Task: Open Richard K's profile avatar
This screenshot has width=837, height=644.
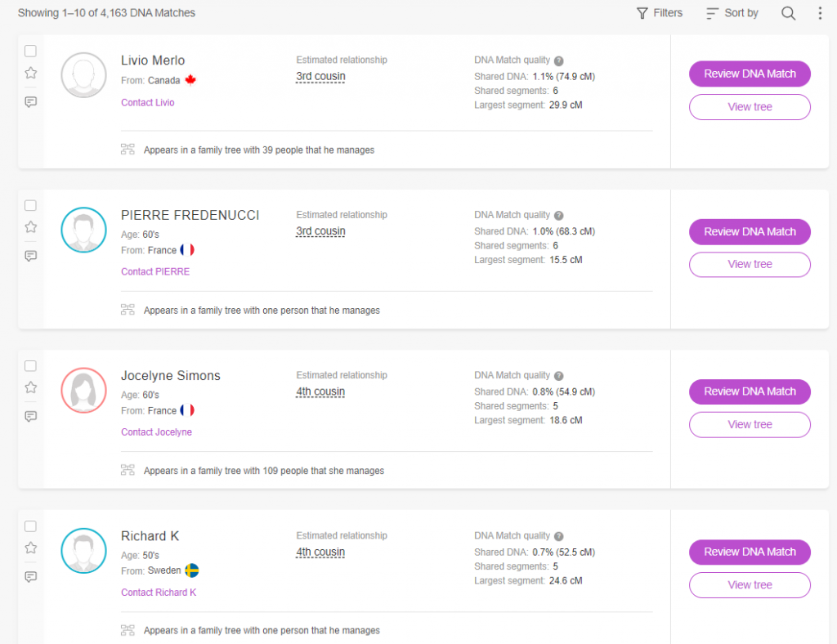Action: pyautogui.click(x=83, y=551)
